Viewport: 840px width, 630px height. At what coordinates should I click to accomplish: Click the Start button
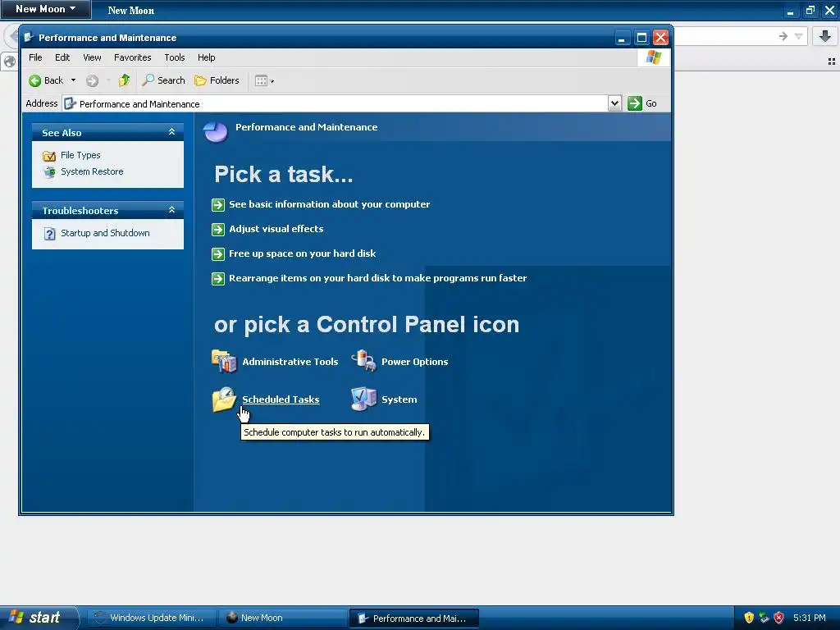coord(39,618)
